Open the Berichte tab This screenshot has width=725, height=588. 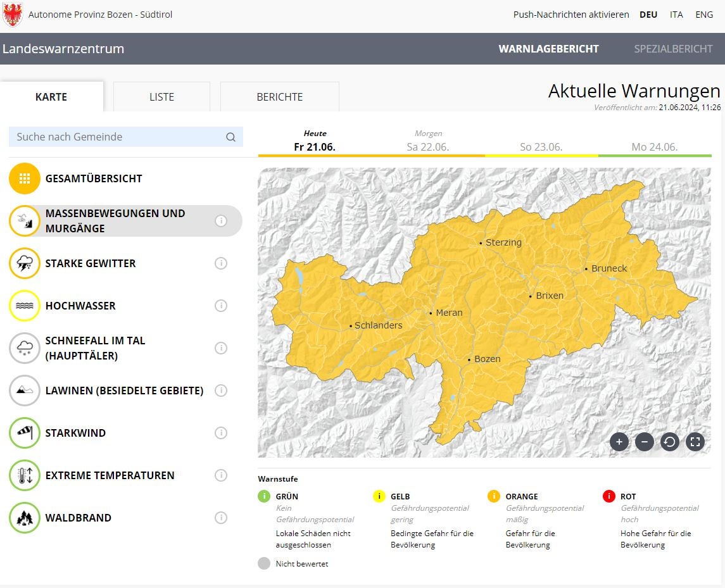pyautogui.click(x=279, y=97)
